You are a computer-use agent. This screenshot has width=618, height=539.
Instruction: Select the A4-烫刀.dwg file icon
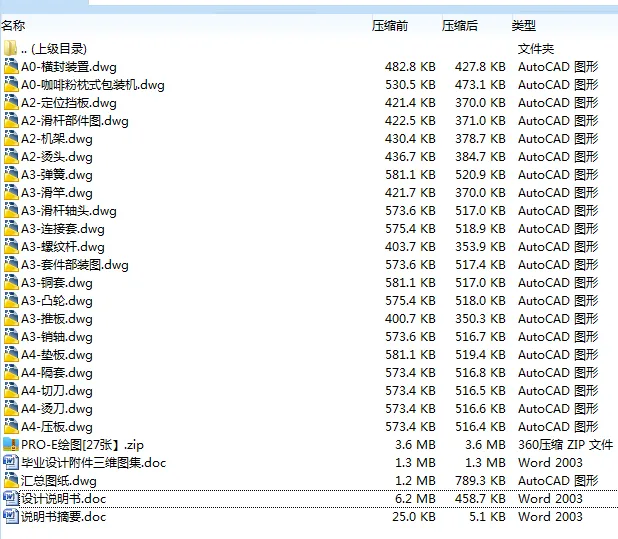click(x=11, y=409)
